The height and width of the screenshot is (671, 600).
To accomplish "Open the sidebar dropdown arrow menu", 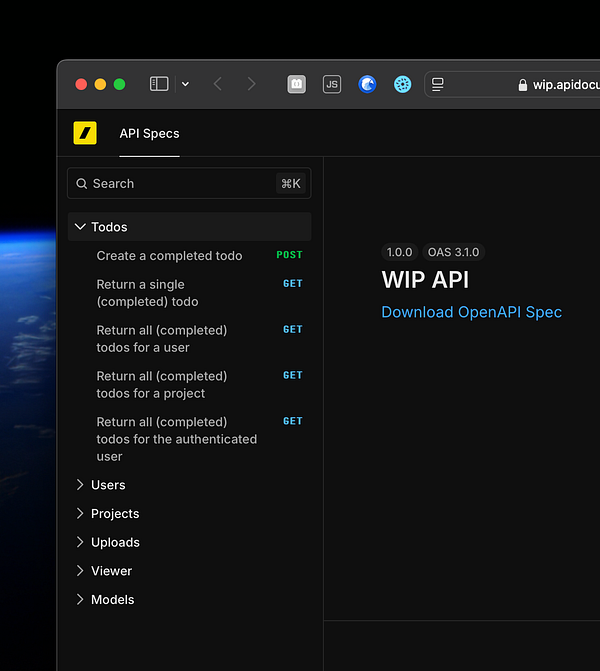I will coord(185,85).
